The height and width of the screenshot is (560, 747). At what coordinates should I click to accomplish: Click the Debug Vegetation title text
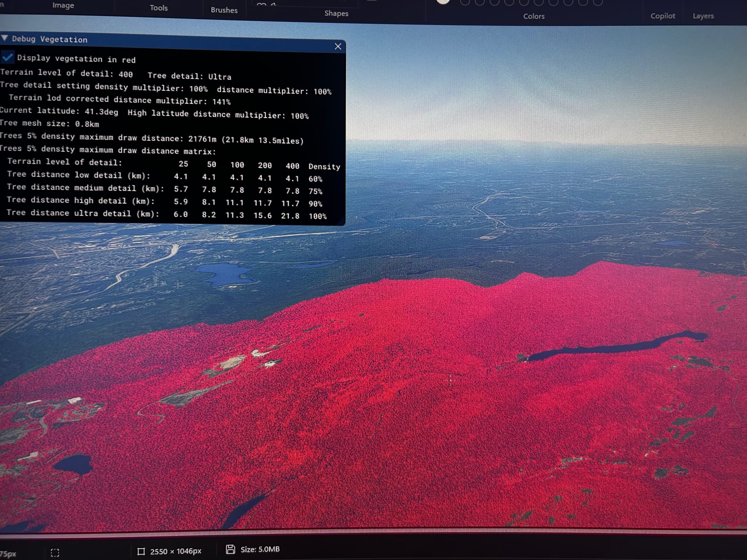coord(49,39)
